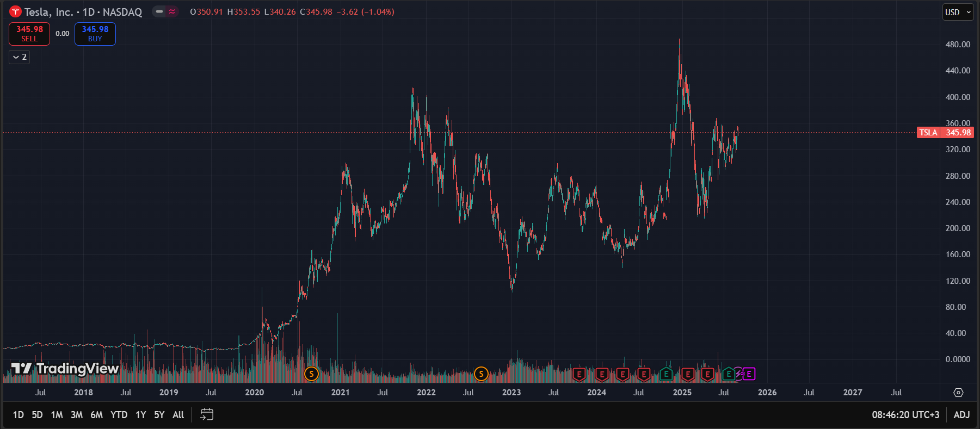This screenshot has width=980, height=429.
Task: Open the chart scale settings gear icon
Action: (x=959, y=393)
